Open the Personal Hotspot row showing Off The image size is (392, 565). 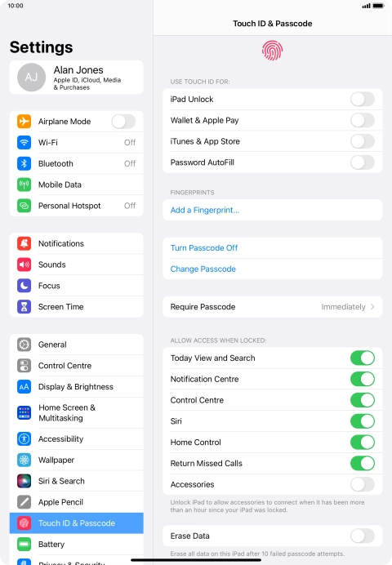pyautogui.click(x=77, y=206)
